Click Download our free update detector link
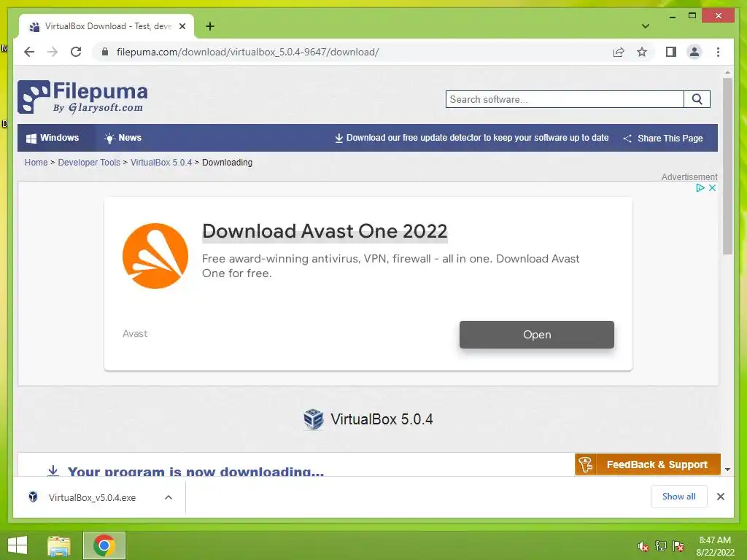The width and height of the screenshot is (747, 560). [x=472, y=138]
